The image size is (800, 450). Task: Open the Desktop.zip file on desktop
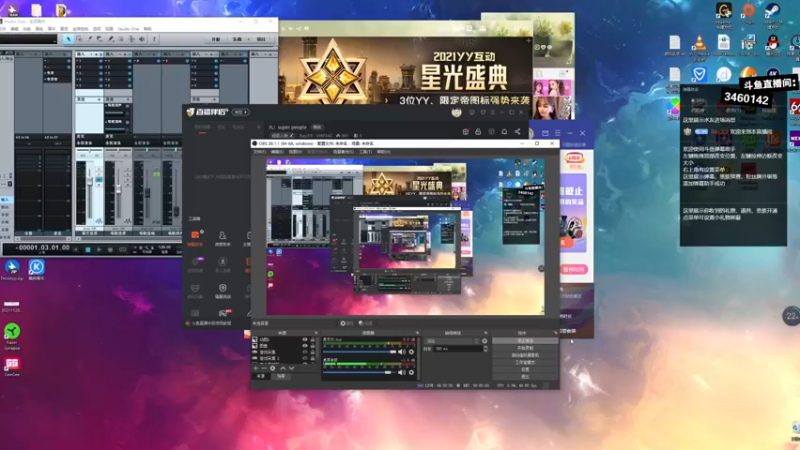(x=12, y=269)
